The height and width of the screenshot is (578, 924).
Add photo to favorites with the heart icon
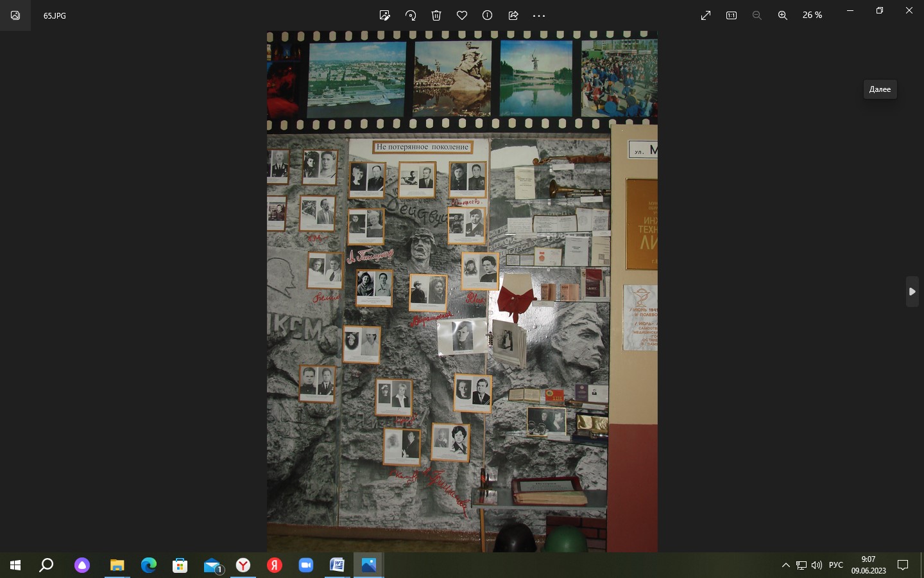pos(462,15)
